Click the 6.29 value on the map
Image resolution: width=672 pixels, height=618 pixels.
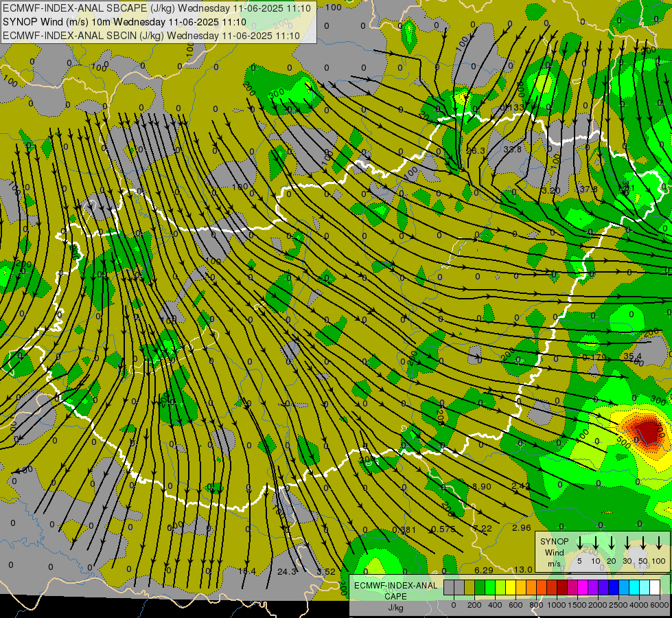(483, 570)
